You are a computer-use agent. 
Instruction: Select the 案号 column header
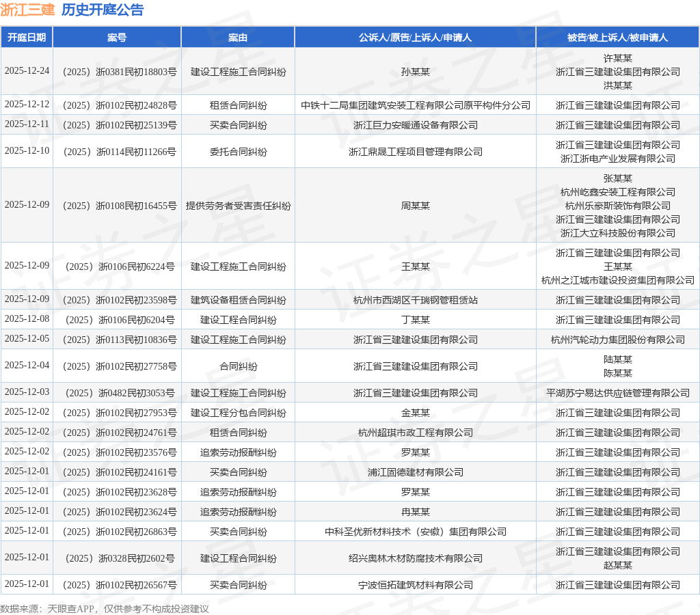click(117, 38)
